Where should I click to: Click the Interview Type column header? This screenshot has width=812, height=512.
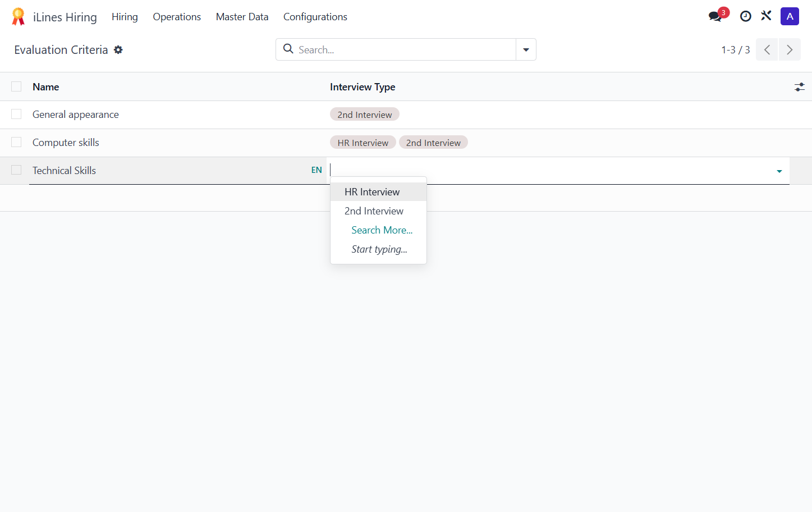pyautogui.click(x=363, y=87)
